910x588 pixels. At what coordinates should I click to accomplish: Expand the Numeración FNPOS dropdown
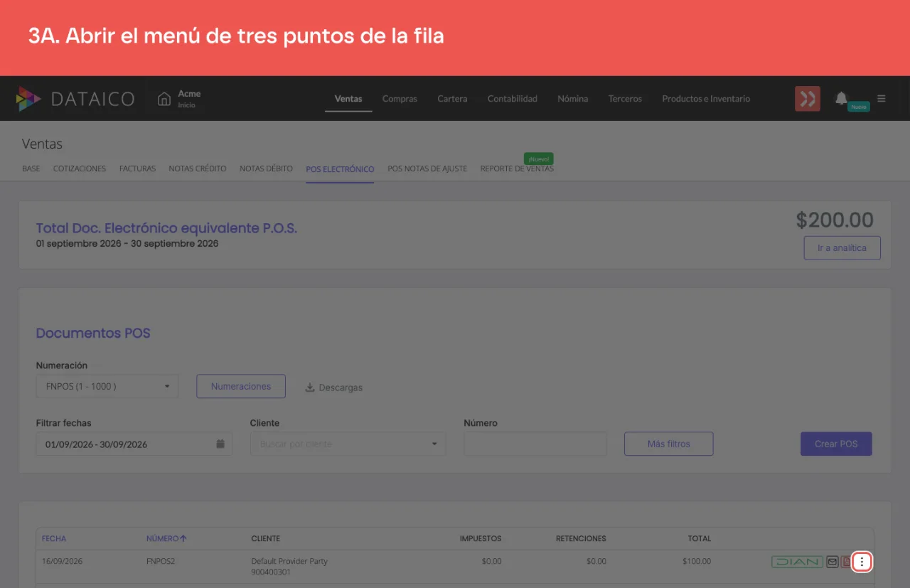click(x=107, y=386)
